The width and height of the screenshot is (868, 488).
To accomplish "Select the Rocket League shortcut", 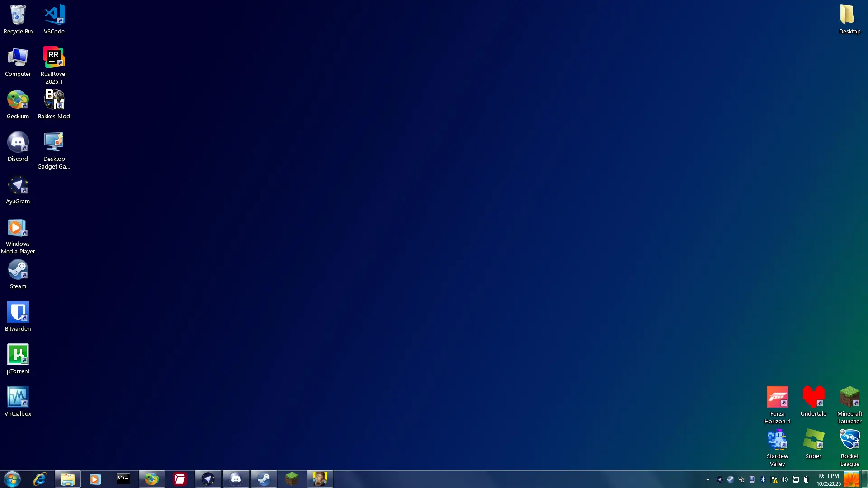I will click(x=849, y=448).
